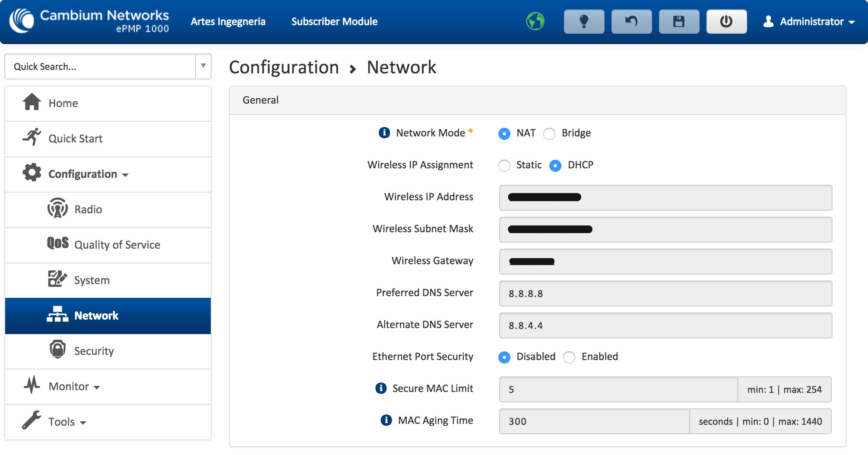The height and width of the screenshot is (455, 868).
Task: Click the Alternate DNS Server field
Action: click(x=665, y=325)
